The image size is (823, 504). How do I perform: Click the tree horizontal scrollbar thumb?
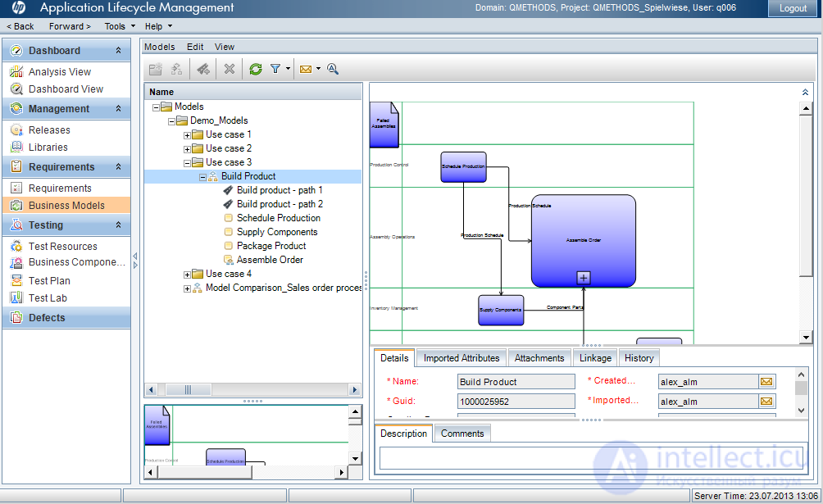189,389
